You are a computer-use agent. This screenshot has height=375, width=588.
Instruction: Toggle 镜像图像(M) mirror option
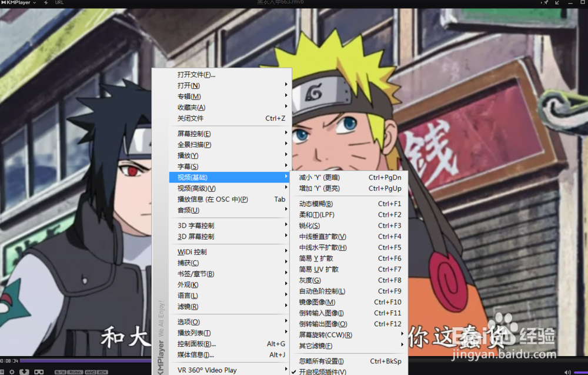tap(349, 302)
